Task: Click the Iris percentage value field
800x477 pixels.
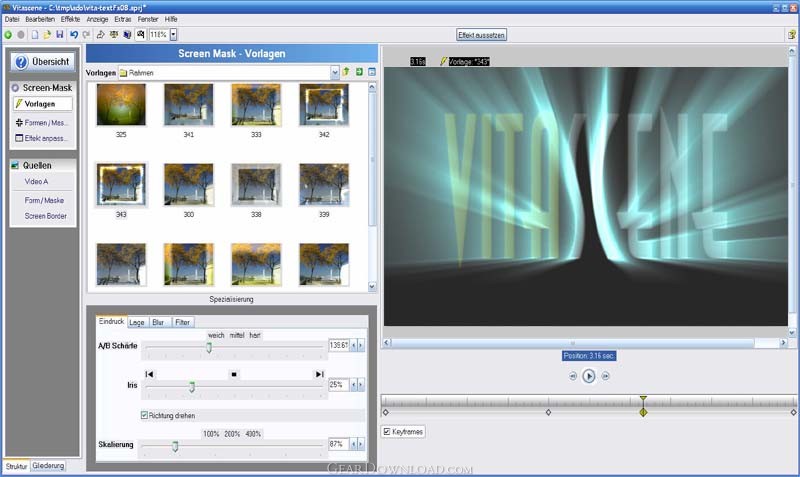Action: click(339, 385)
